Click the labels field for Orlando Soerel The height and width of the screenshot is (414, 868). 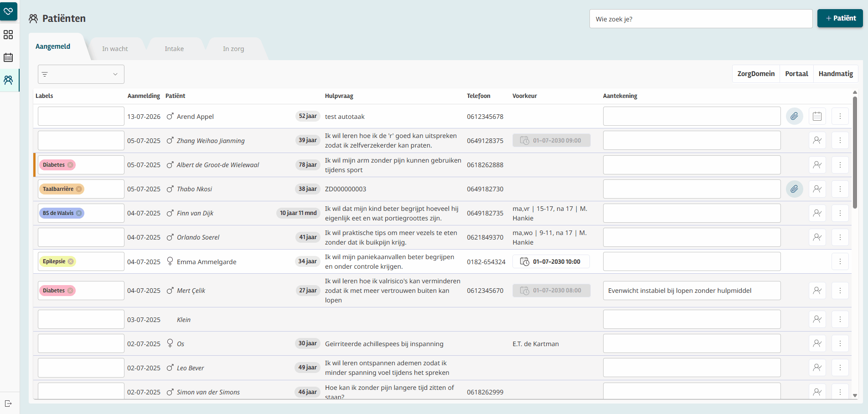(81, 237)
